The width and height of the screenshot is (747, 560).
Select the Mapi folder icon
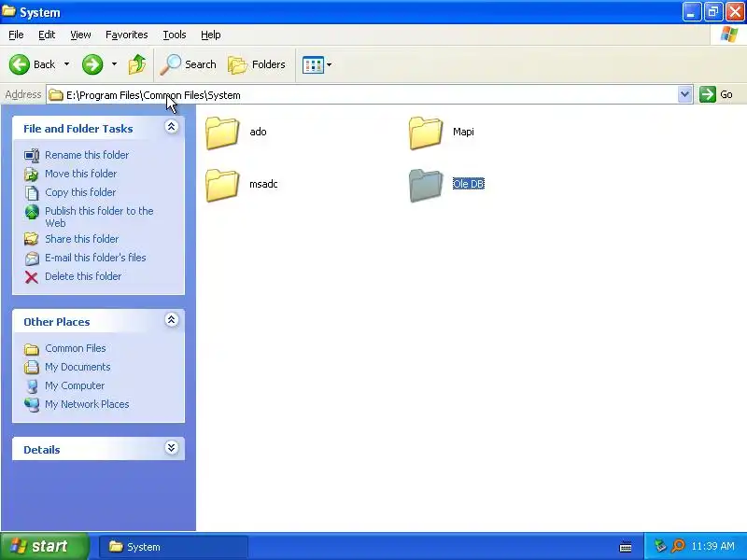426,133
